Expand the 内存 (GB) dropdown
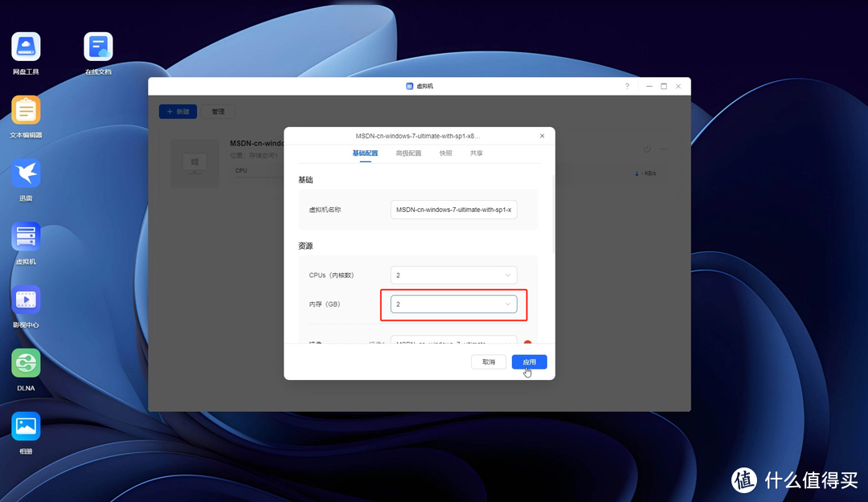Screen dimensions: 868x502 (x=453, y=304)
